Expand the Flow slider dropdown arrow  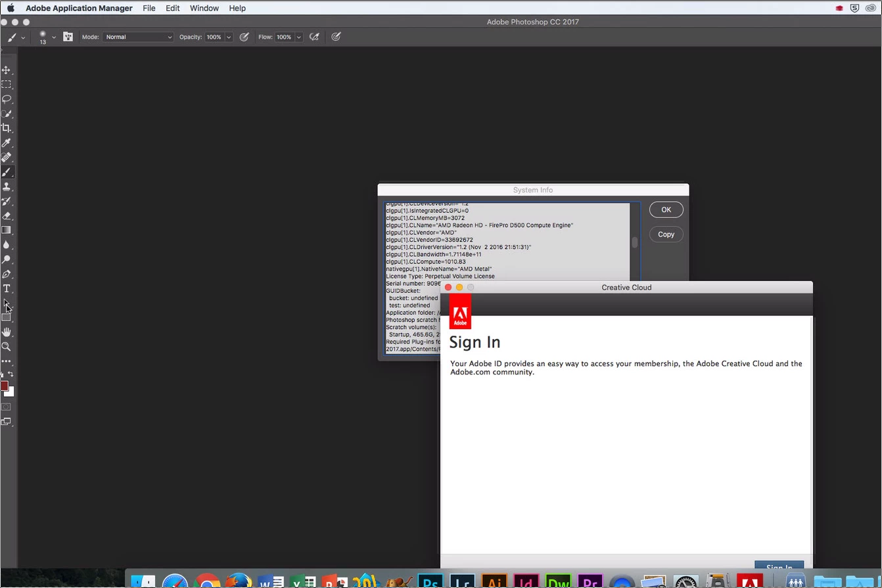tap(298, 37)
